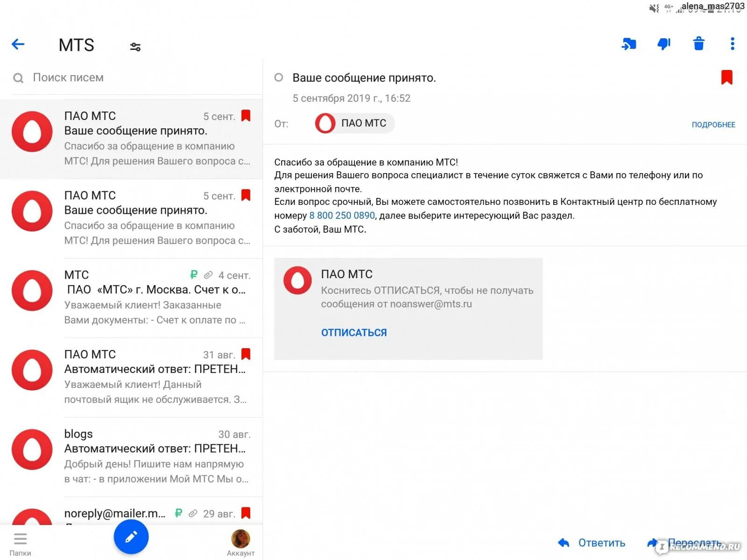The image size is (747, 560).
Task: Open the three-dot more options menu
Action: point(732,44)
